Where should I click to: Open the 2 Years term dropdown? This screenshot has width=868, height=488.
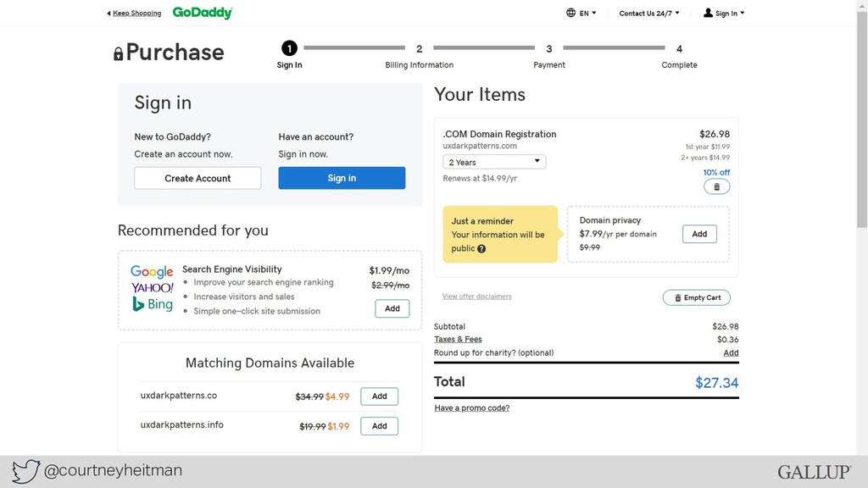click(494, 162)
